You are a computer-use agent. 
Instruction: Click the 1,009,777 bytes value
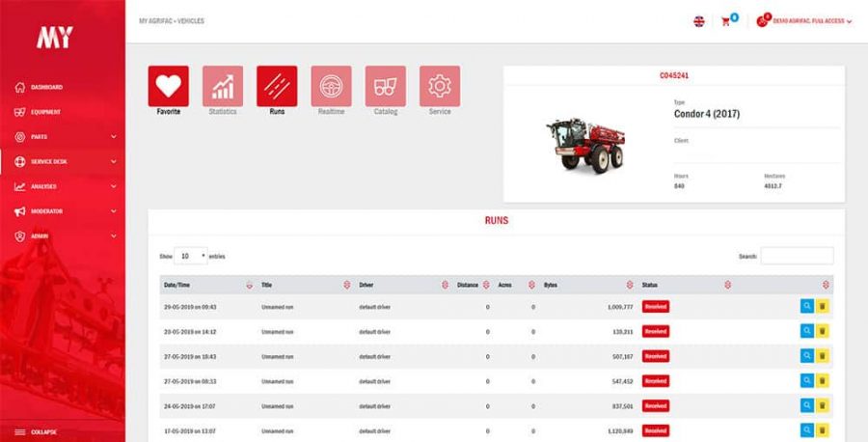tap(620, 306)
